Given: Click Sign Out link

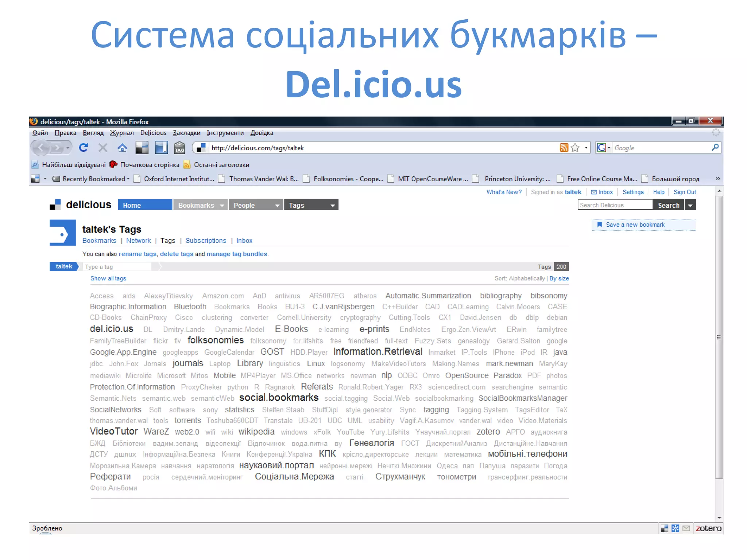Looking at the screenshot, I should (685, 192).
